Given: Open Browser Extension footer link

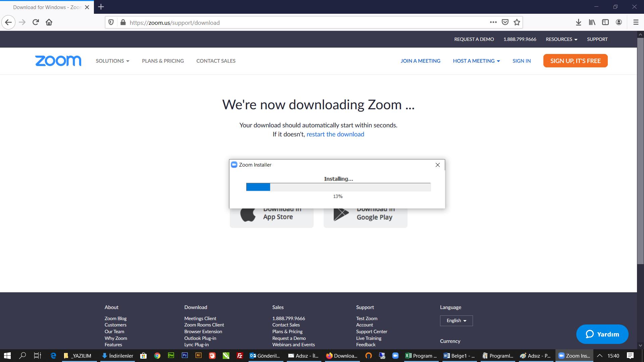Looking at the screenshot, I should [x=203, y=331].
